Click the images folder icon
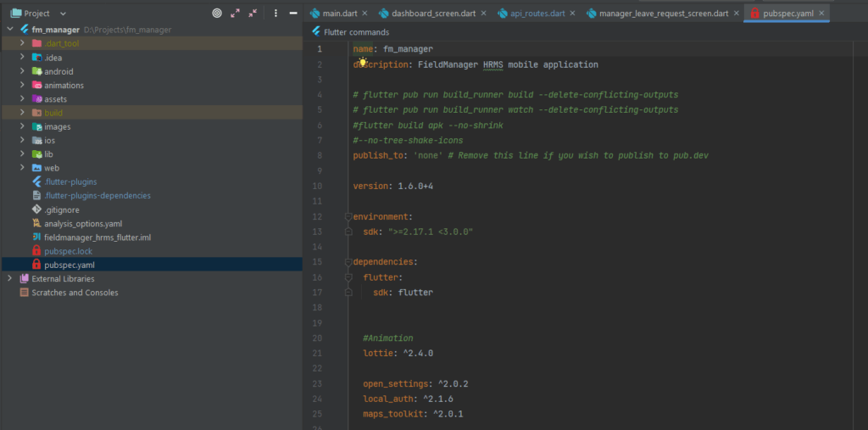Screen dimensions: 868x430 [x=36, y=126]
